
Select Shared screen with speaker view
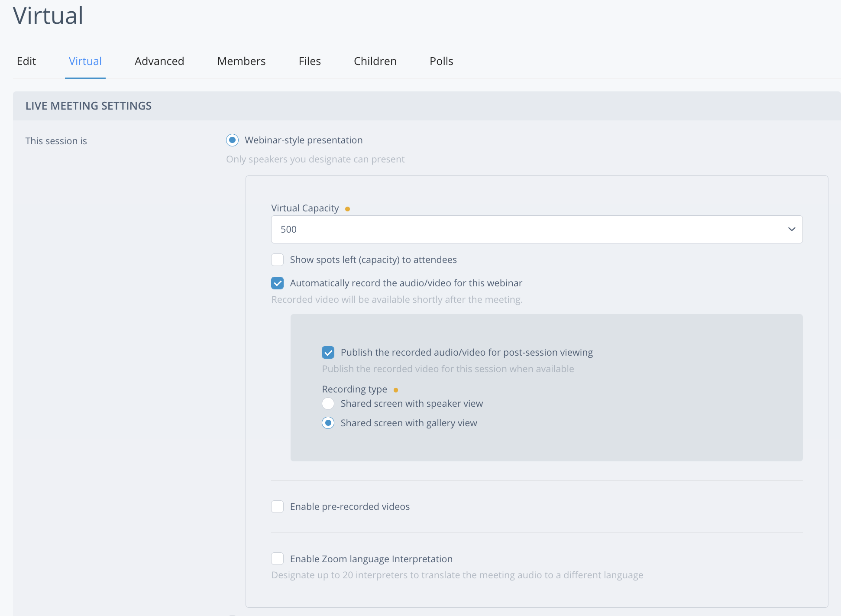328,403
